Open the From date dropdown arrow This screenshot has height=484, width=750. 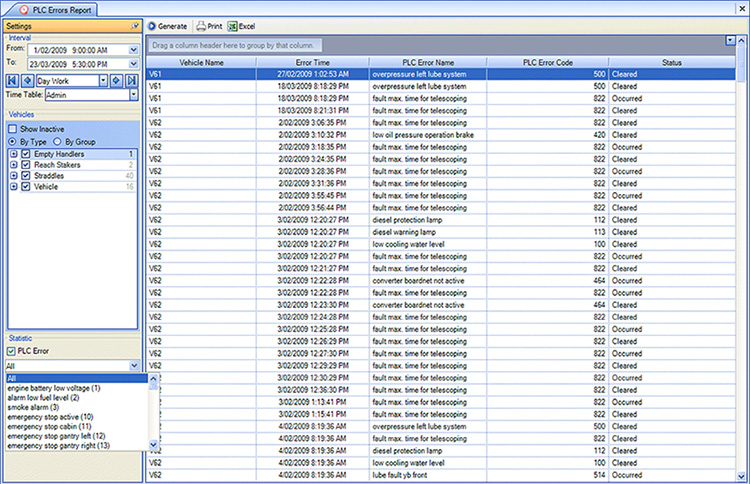pos(133,50)
